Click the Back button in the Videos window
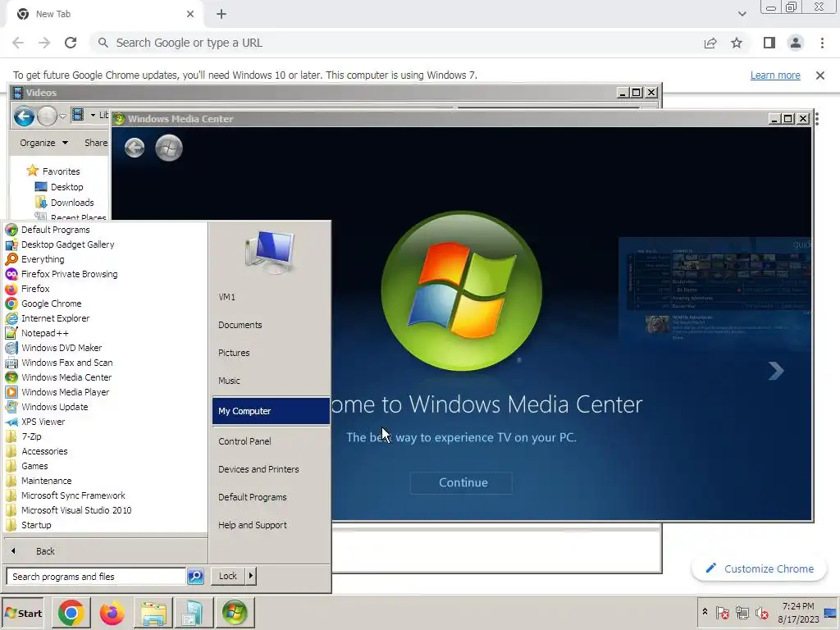Screen dimensions: 840x630 [24, 116]
